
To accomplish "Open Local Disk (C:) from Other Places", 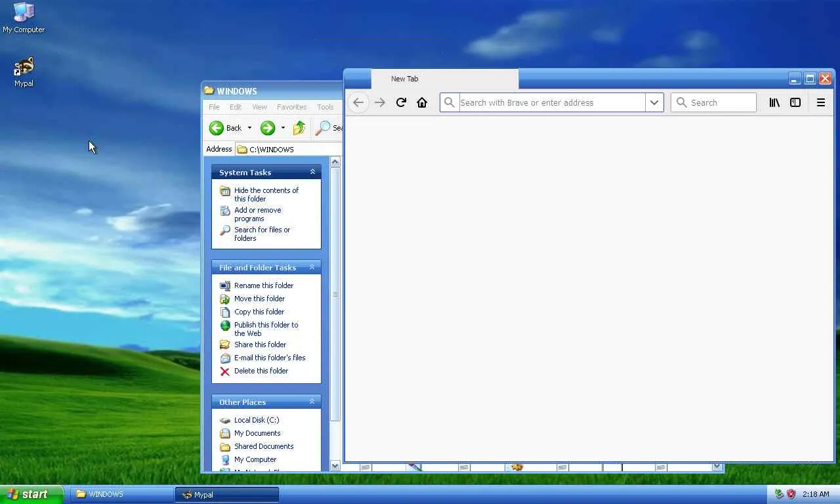I will pos(257,420).
